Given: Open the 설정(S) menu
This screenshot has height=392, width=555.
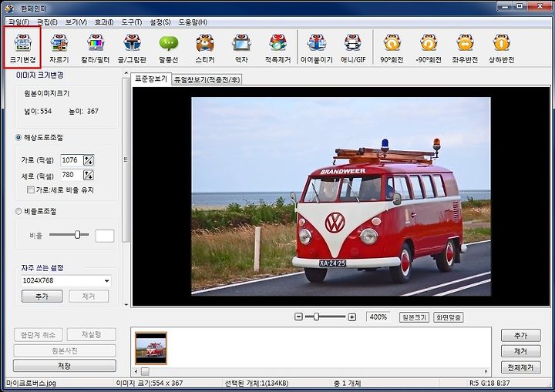Looking at the screenshot, I should [x=160, y=22].
